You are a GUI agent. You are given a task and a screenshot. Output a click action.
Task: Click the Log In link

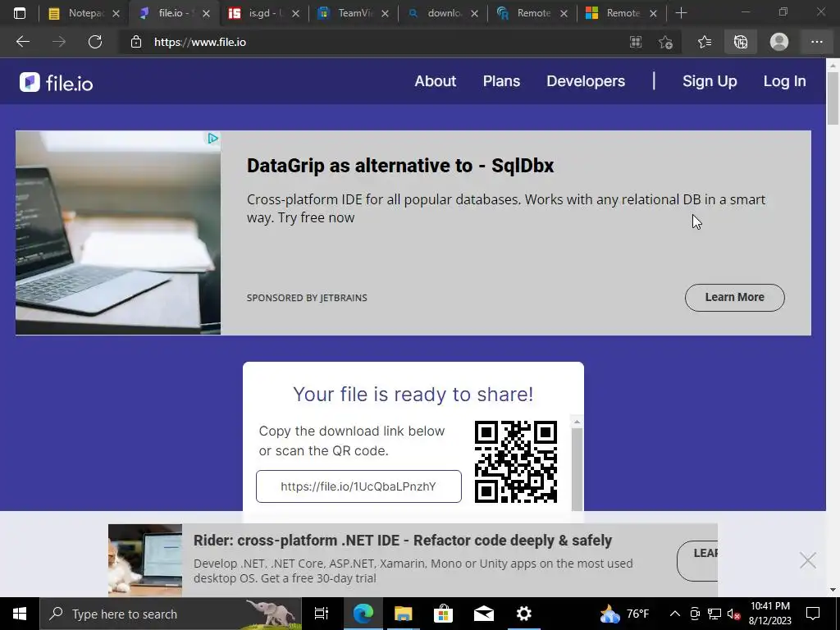[784, 81]
